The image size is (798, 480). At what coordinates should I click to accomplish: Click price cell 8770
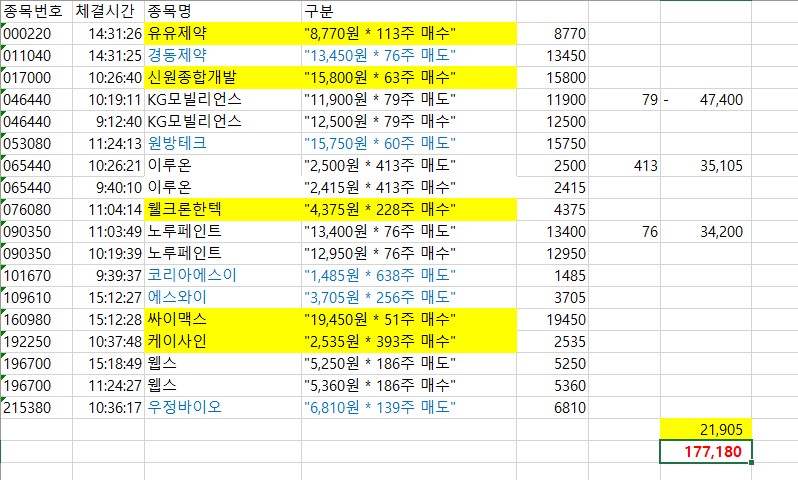(x=553, y=34)
